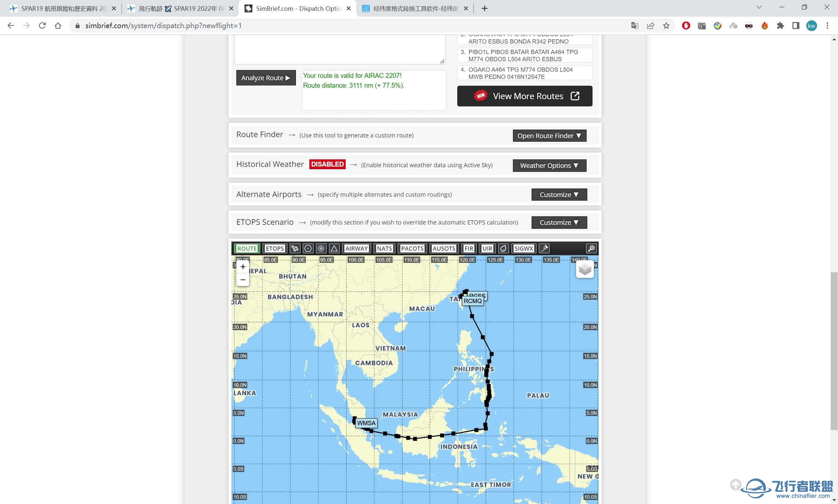The height and width of the screenshot is (504, 838).
Task: Click the WMSA airport label on map
Action: coord(366,423)
